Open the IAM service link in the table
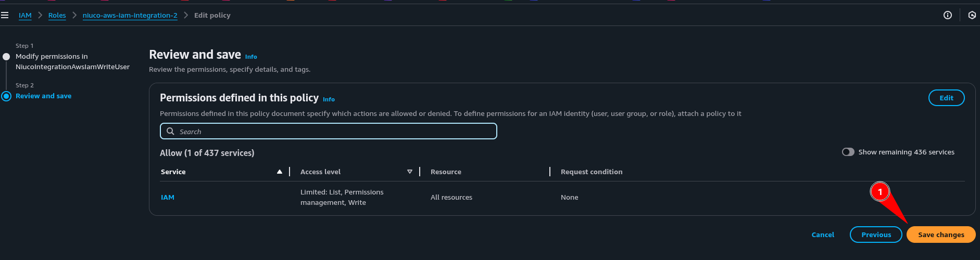Viewport: 980px width, 260px height. point(168,197)
